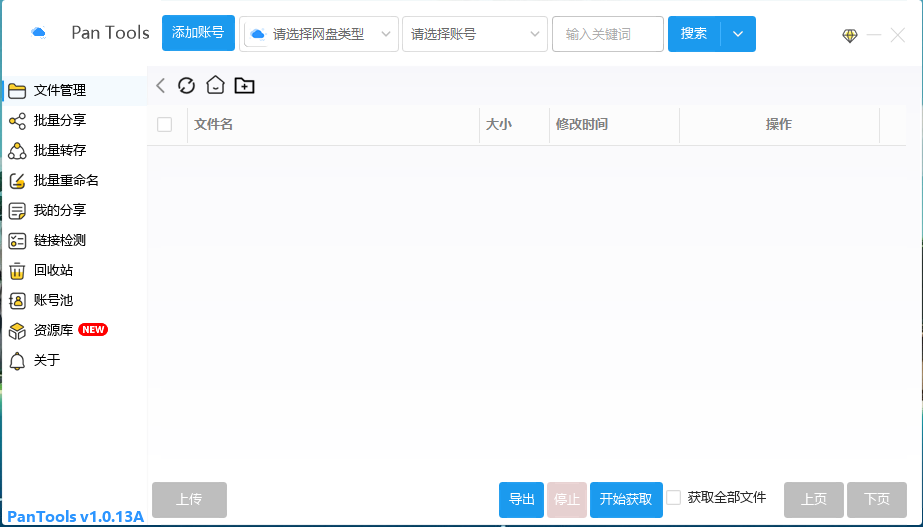The height and width of the screenshot is (527, 923).
Task: Toggle the select-all checkbox in the table header
Action: [x=164, y=124]
